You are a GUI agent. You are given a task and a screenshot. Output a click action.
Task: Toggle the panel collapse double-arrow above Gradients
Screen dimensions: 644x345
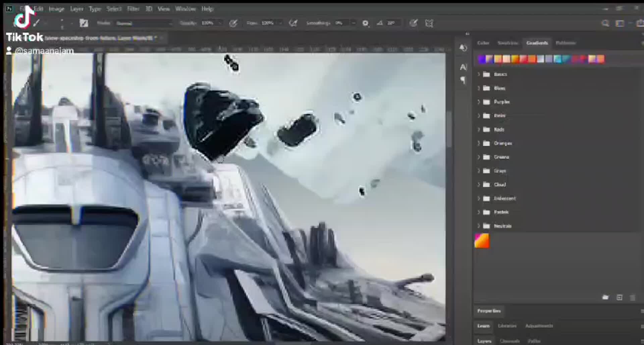tap(467, 34)
